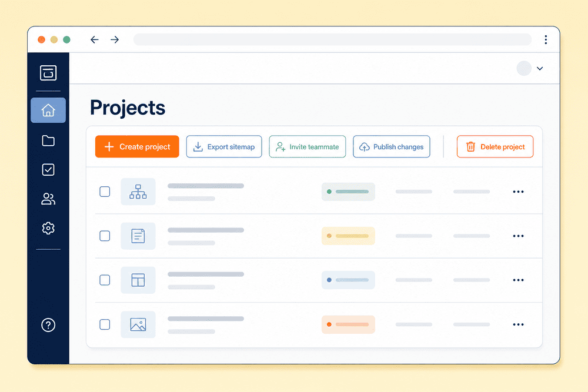Go back with the browser back arrow
This screenshot has height=392, width=588.
(x=95, y=40)
